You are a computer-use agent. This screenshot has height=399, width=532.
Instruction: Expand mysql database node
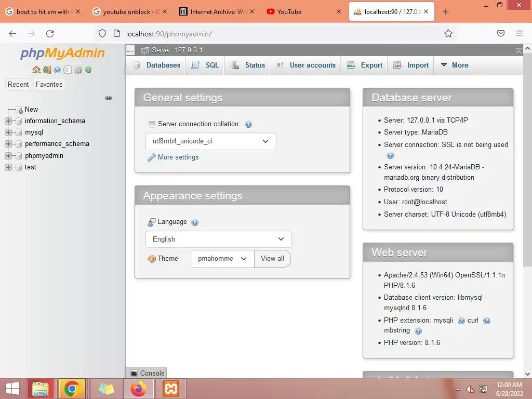pos(8,132)
